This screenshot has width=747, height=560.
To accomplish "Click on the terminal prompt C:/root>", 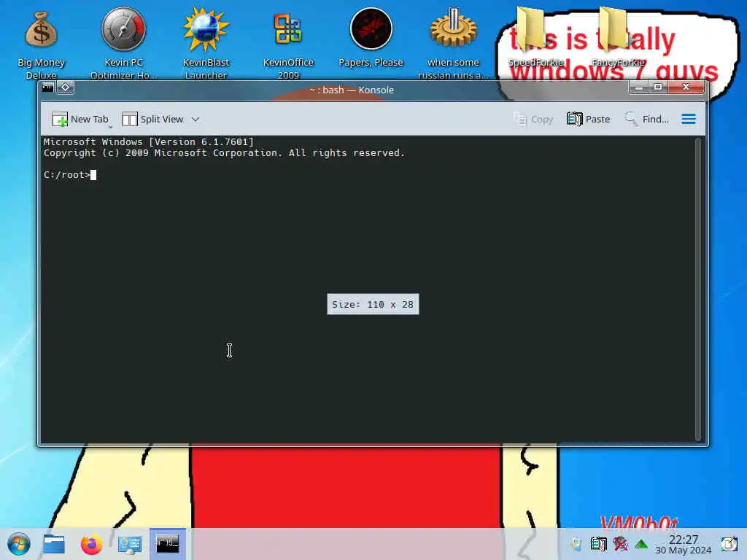I will point(66,175).
